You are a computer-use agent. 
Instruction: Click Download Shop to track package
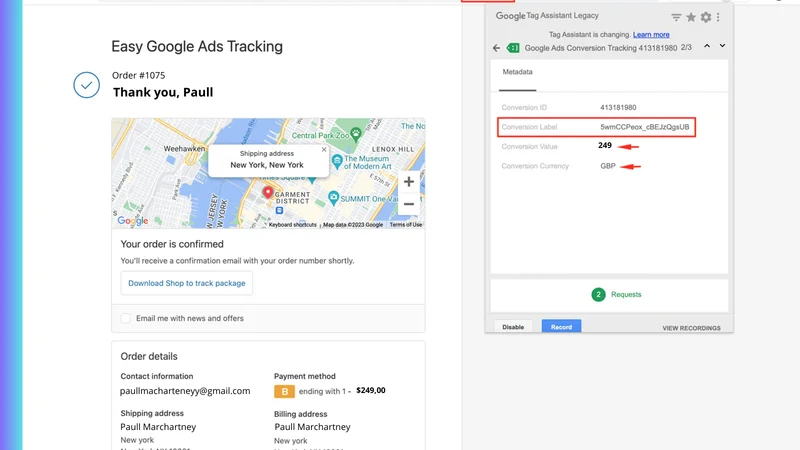(187, 283)
